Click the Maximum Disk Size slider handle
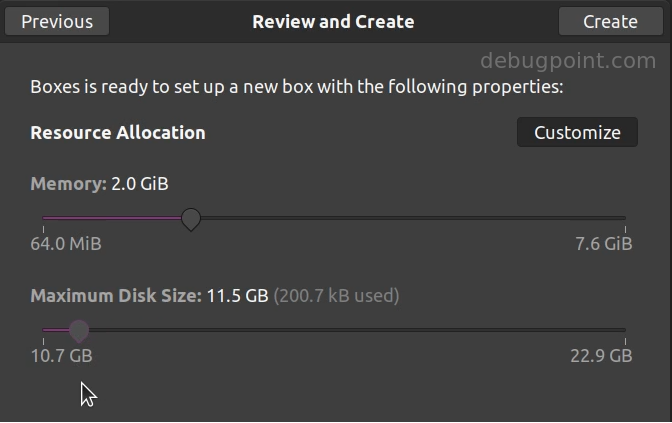The image size is (672, 423). coord(79,330)
